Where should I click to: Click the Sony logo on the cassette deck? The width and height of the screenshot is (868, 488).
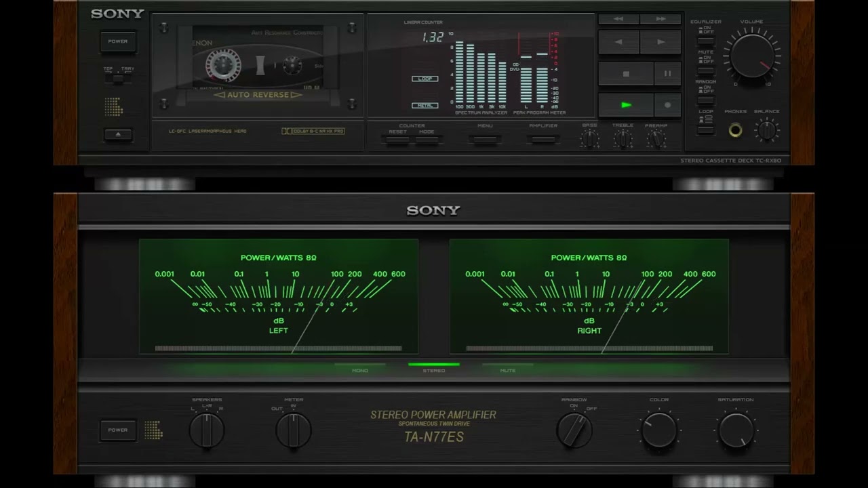pyautogui.click(x=117, y=14)
